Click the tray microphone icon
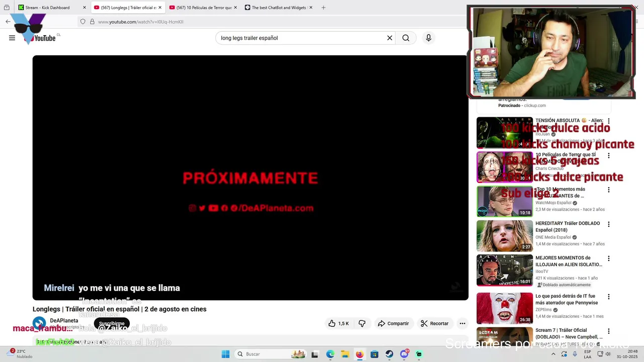 tap(575, 354)
